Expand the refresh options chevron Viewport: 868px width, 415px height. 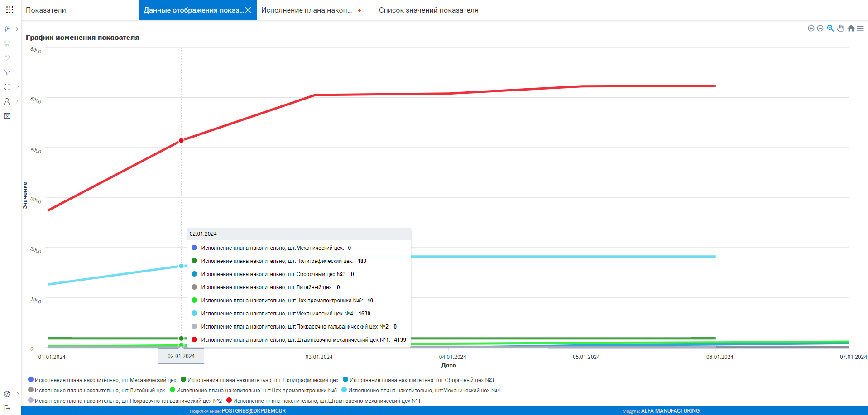pos(17,87)
